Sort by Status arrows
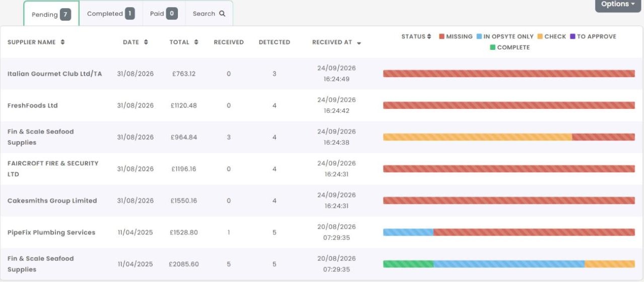The width and height of the screenshot is (644, 282). tap(429, 37)
